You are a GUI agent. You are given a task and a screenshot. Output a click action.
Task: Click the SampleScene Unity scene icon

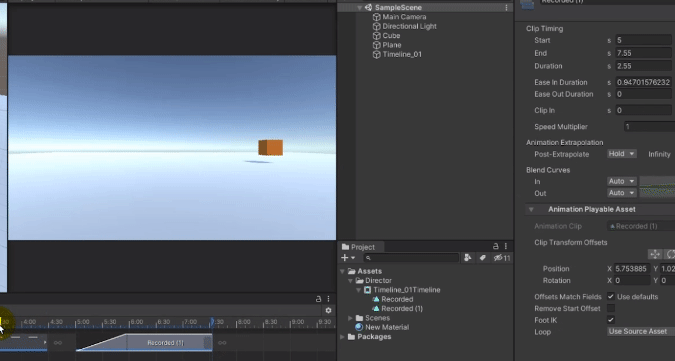point(368,7)
